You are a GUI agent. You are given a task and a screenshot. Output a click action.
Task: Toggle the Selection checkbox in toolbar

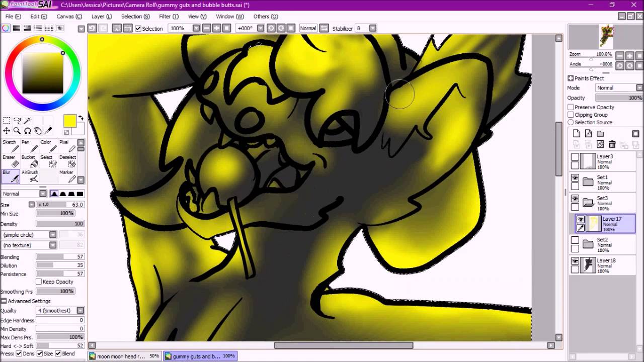tap(138, 29)
